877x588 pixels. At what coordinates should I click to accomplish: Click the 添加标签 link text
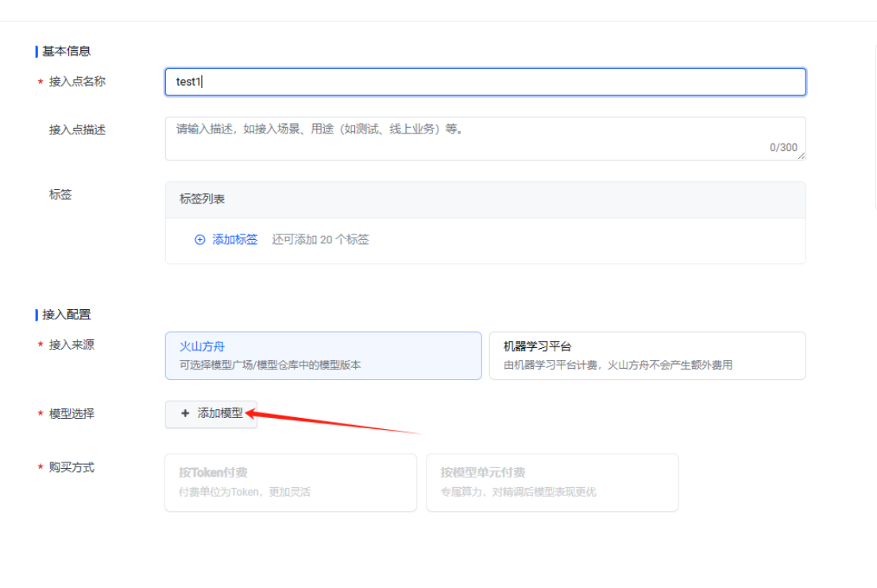[235, 239]
